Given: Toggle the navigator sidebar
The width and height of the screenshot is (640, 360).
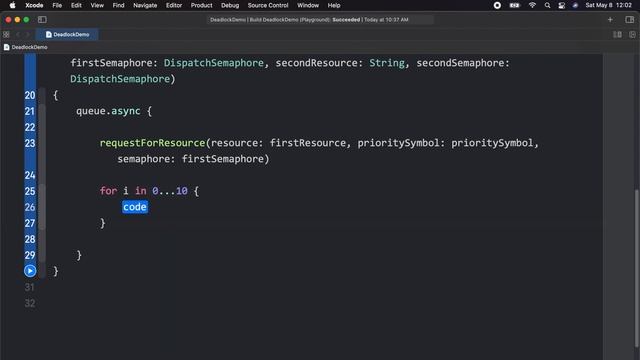Looking at the screenshot, I should (42, 20).
